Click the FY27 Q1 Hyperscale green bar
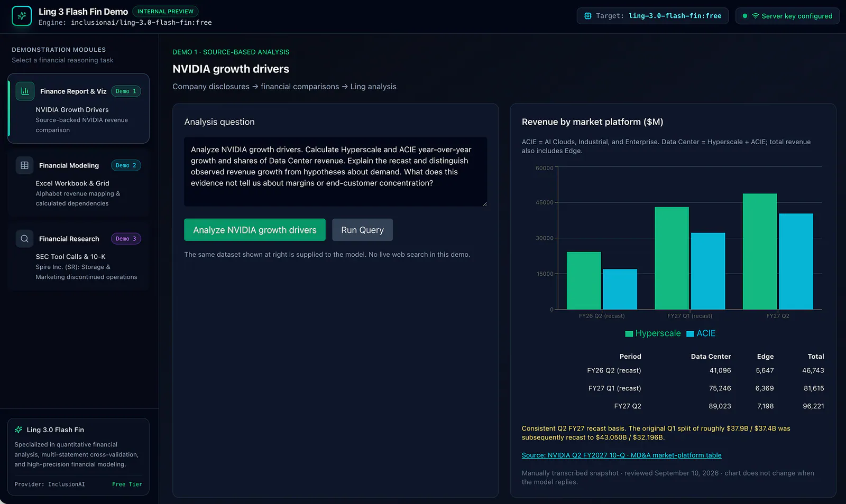This screenshot has width=846, height=504. click(x=672, y=258)
